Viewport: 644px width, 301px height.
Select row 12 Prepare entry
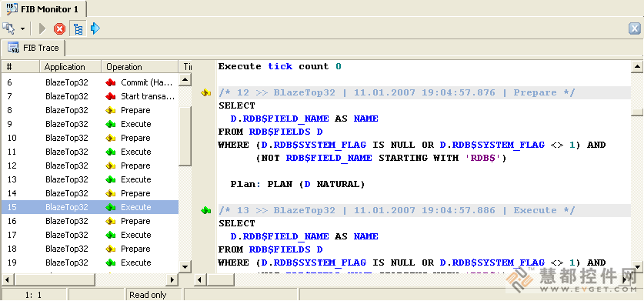[90, 166]
